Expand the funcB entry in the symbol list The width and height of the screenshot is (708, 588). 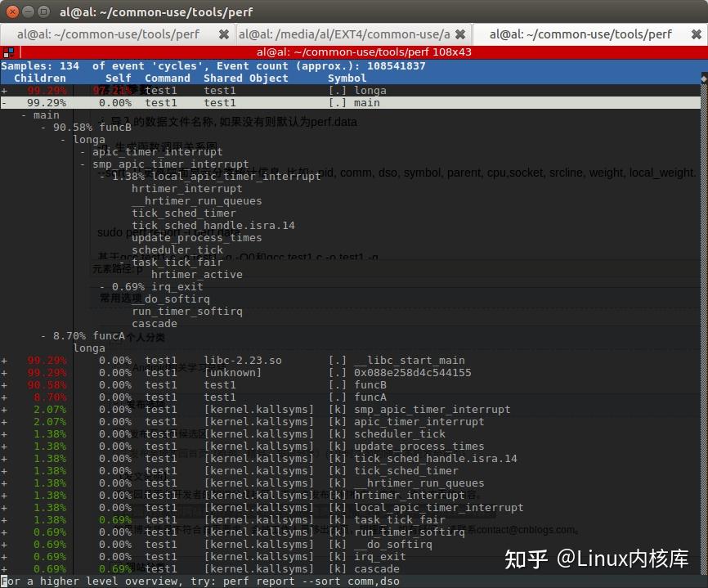5,384
